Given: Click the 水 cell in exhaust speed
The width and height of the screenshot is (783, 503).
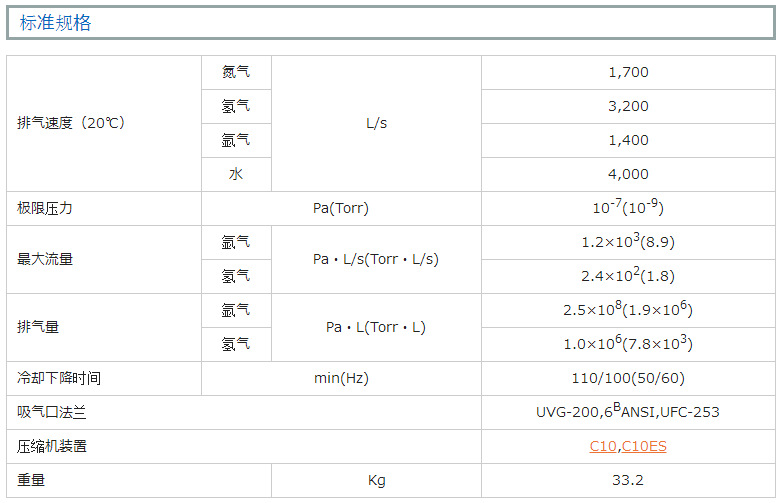Looking at the screenshot, I should [x=236, y=174].
